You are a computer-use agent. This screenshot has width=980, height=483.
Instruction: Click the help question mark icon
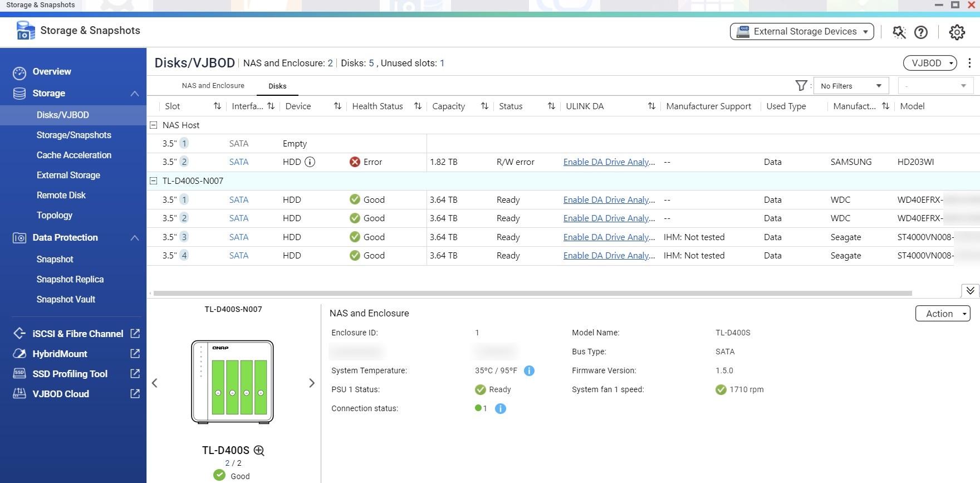click(921, 32)
